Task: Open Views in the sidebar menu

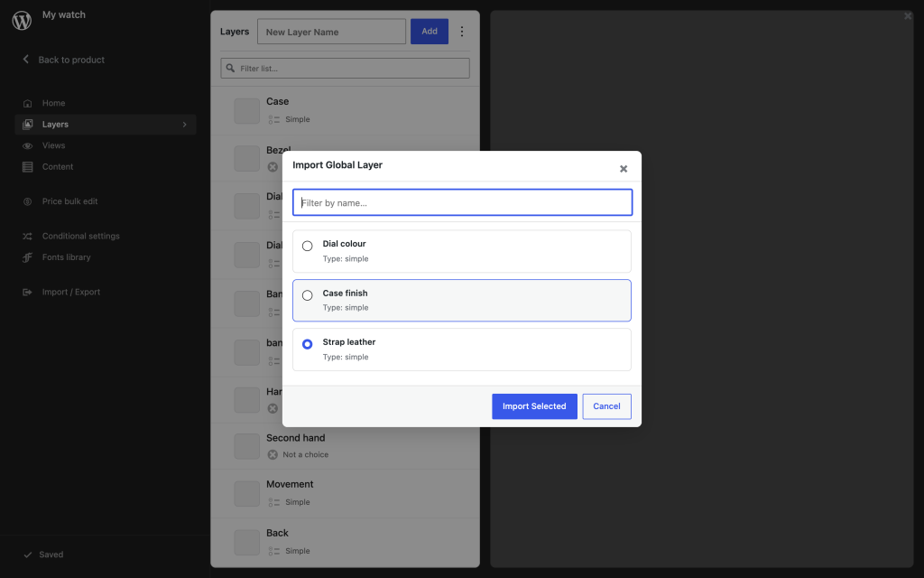Action: tap(53, 145)
